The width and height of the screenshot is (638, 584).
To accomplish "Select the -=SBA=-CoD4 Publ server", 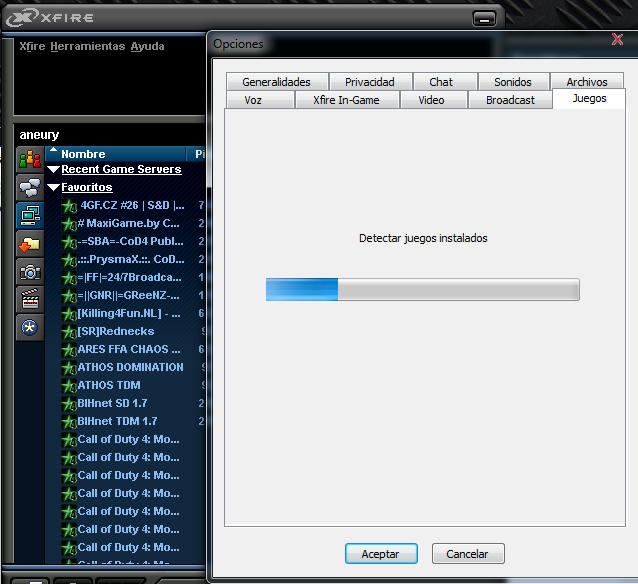I will pyautogui.click(x=130, y=241).
